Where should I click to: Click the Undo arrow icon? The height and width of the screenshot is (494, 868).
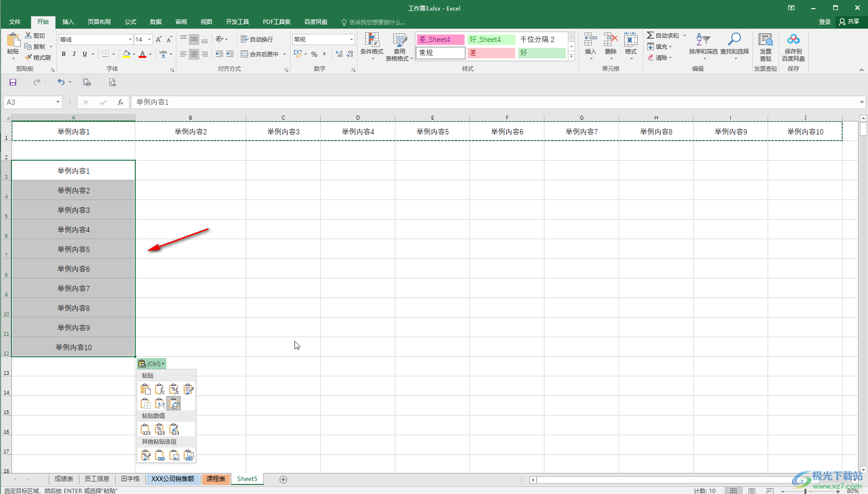(x=61, y=82)
